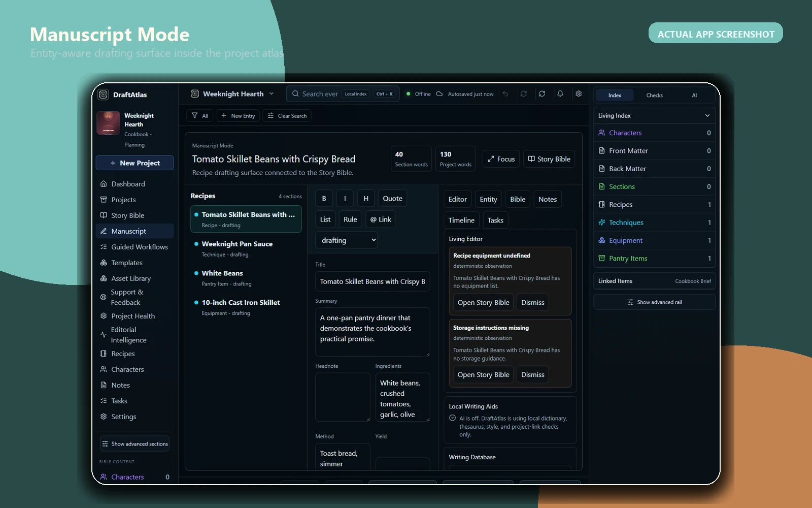Viewport: 812px width, 508px height.
Task: Select the 10-inch Cast Iron Skillet section
Action: (246, 307)
